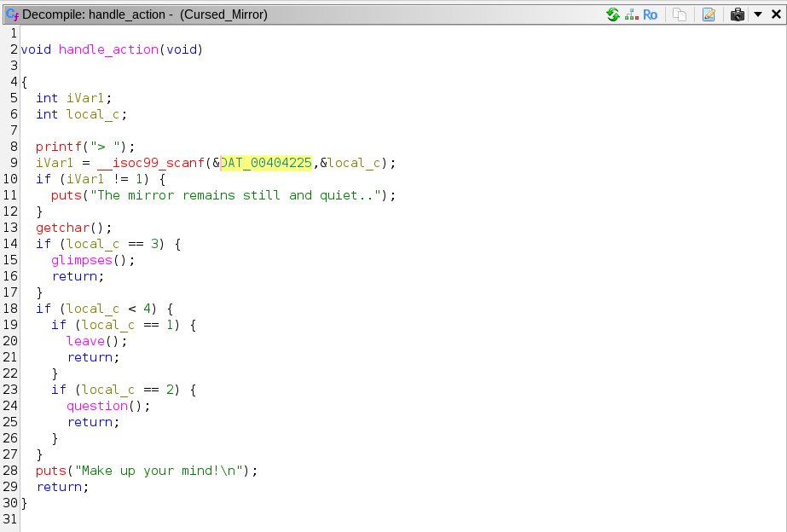
Task: Open the export/edit notepad icon
Action: 709,14
